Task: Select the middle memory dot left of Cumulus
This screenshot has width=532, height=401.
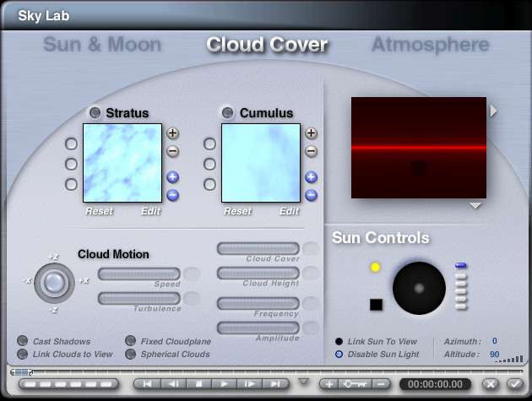Action: pos(209,165)
